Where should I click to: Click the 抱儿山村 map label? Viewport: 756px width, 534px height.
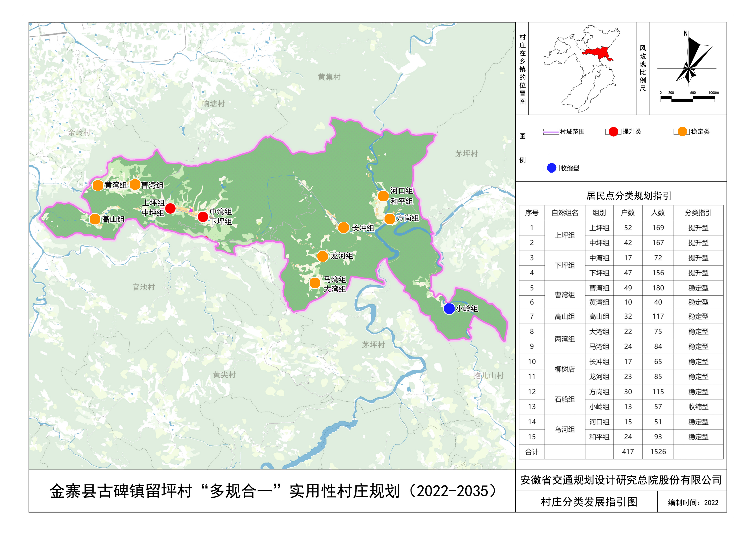tap(489, 376)
